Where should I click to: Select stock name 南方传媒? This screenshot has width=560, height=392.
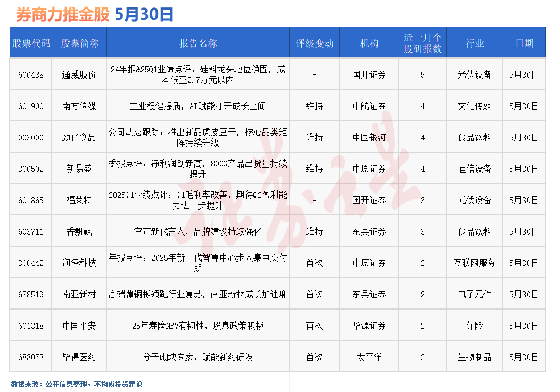79,106
